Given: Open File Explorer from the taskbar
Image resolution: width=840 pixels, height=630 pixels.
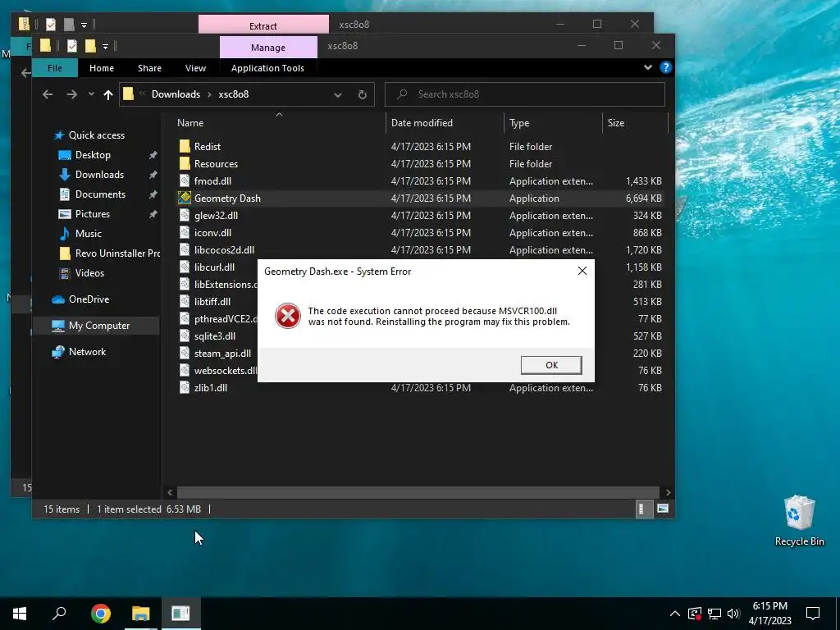Looking at the screenshot, I should pyautogui.click(x=141, y=614).
